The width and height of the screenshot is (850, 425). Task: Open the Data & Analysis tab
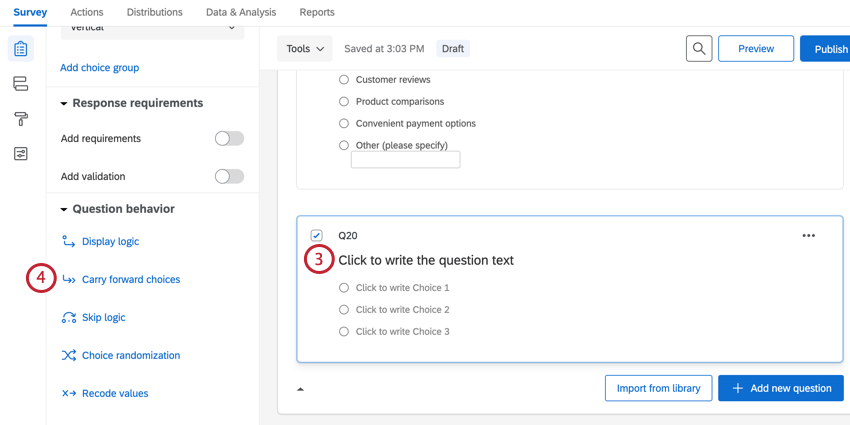click(x=241, y=12)
